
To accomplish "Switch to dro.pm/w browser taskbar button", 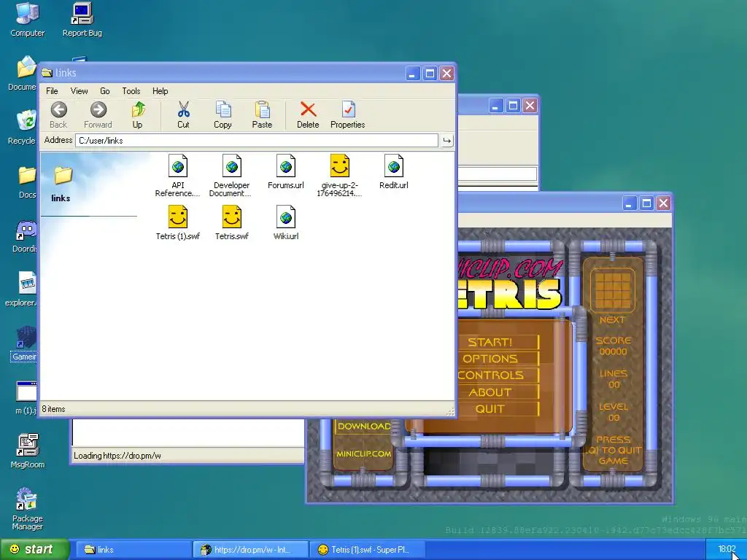I will (x=251, y=550).
